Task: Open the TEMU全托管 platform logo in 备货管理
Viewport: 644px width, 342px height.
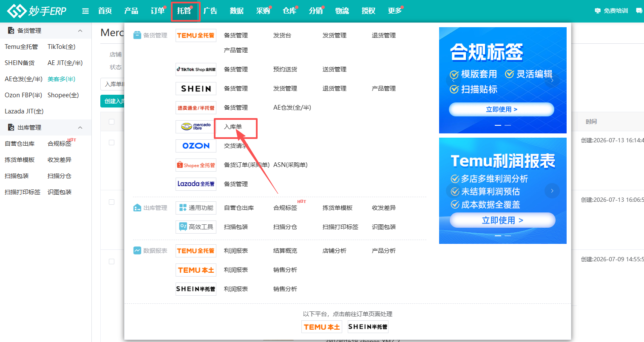Action: coord(196,35)
